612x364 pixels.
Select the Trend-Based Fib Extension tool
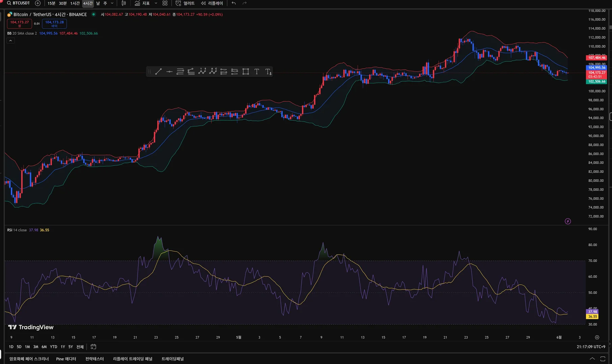(x=191, y=71)
